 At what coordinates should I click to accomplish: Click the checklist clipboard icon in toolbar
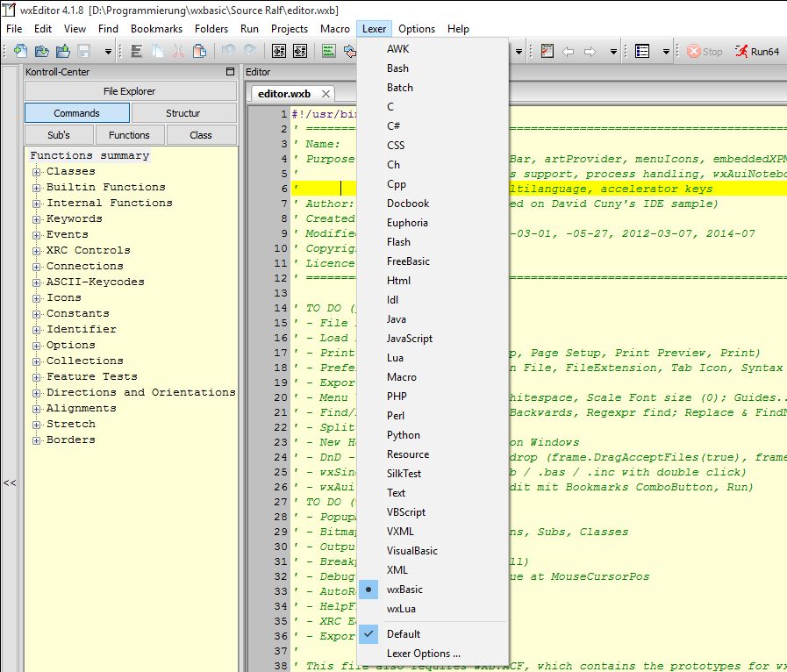pos(547,52)
